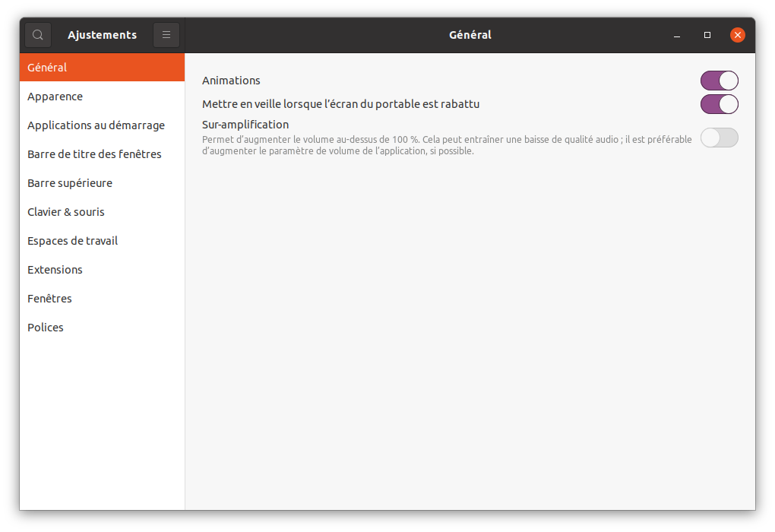Open the Polices section
775x532 pixels.
tap(103, 328)
